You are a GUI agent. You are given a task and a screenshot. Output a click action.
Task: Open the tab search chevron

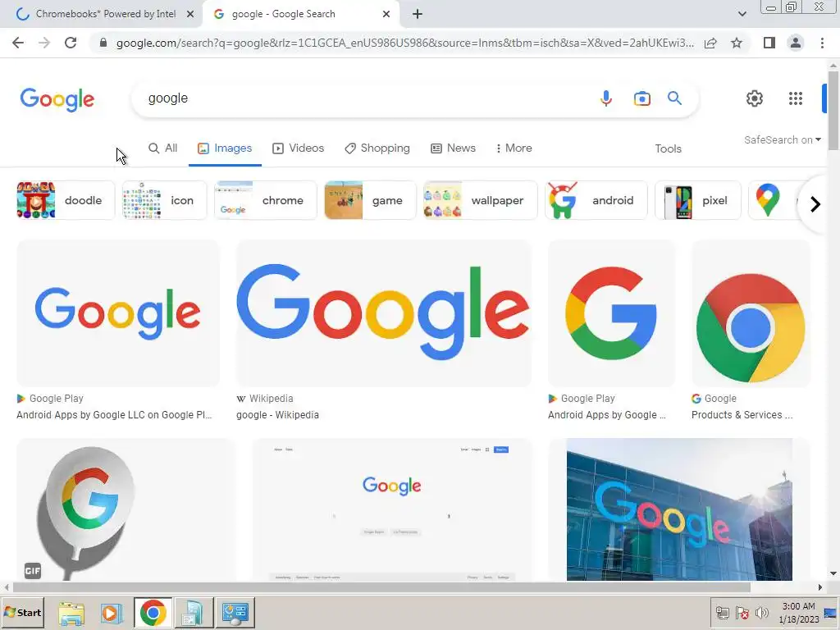(x=742, y=14)
